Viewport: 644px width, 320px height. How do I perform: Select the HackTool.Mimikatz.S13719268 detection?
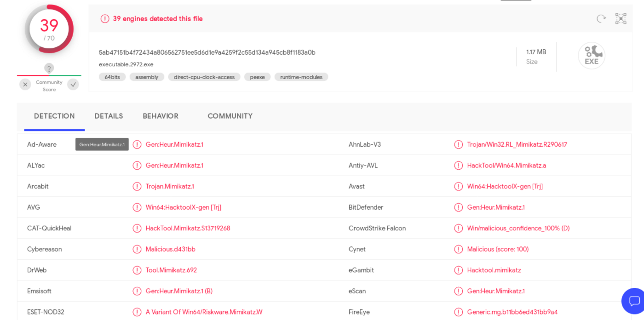(x=188, y=229)
